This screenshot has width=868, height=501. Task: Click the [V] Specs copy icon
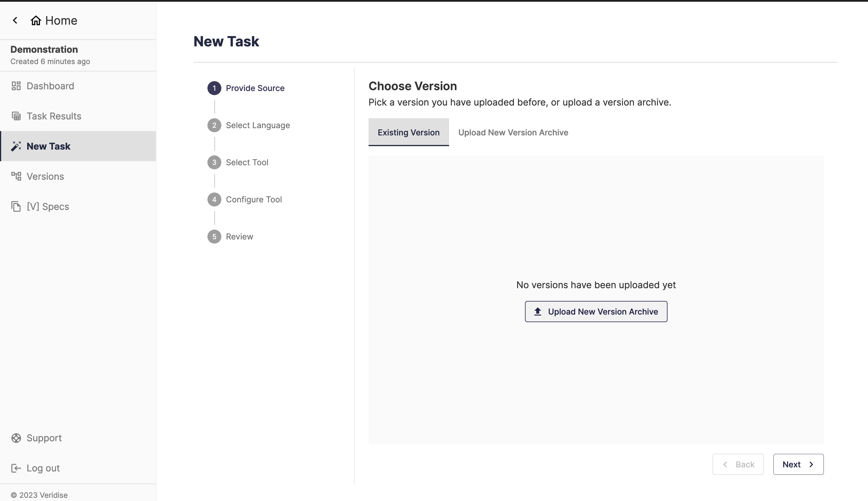[x=16, y=206]
